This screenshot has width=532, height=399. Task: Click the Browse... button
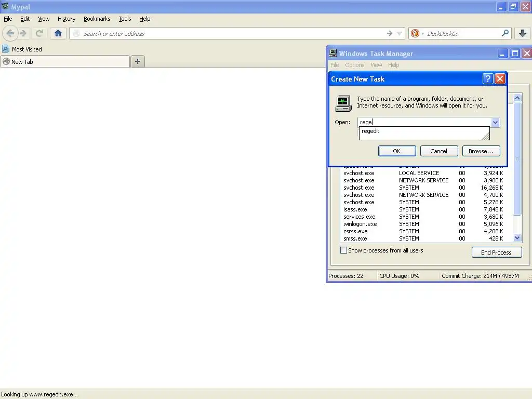click(481, 151)
